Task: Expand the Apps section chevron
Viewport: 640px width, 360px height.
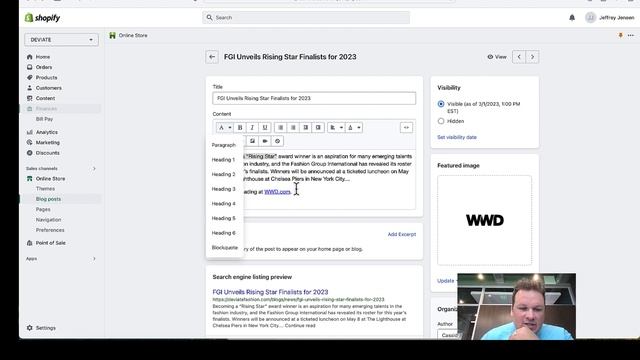Action: (x=94, y=259)
